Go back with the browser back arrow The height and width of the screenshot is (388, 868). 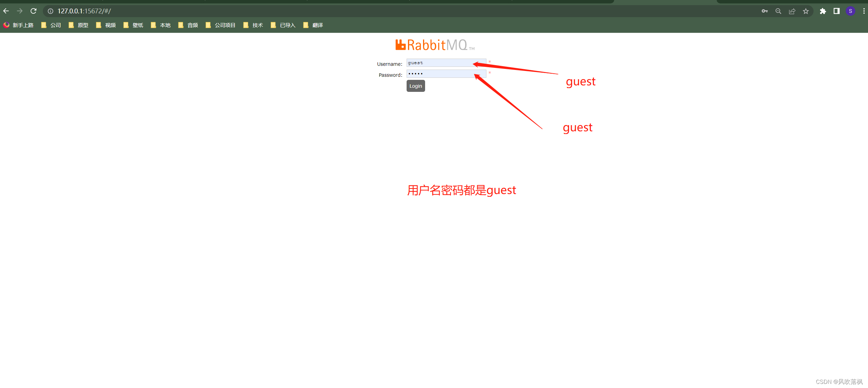click(x=6, y=11)
